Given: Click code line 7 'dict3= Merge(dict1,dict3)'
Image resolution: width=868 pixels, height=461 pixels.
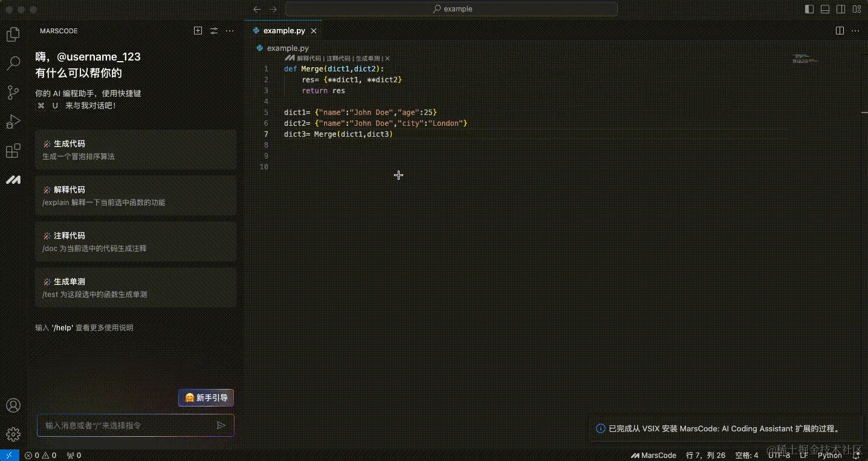Looking at the screenshot, I should pos(338,134).
